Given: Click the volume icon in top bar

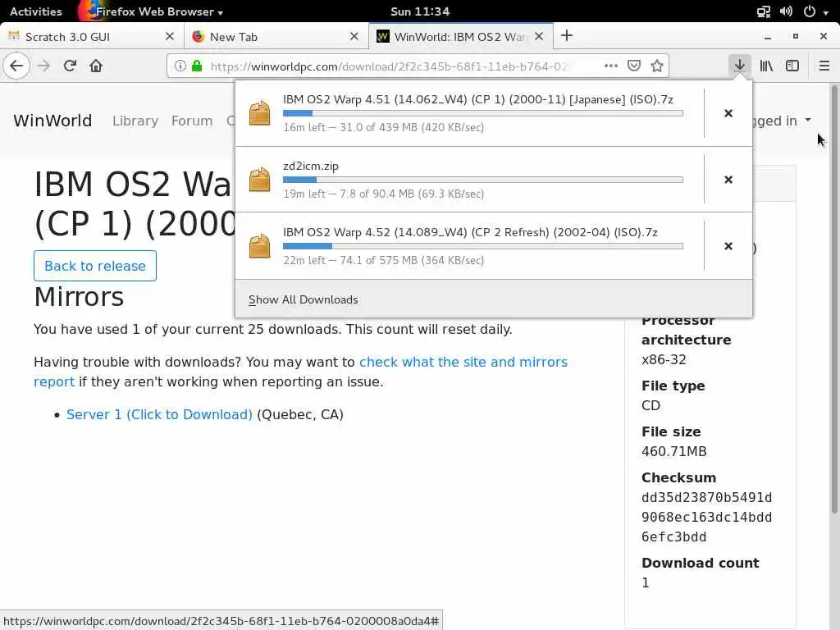Looking at the screenshot, I should (786, 11).
